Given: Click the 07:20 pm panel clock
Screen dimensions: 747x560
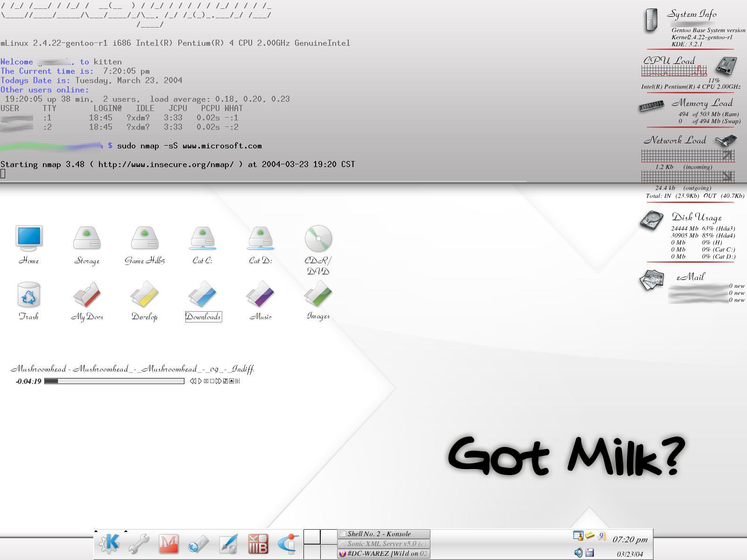Looking at the screenshot, I should (x=630, y=539).
